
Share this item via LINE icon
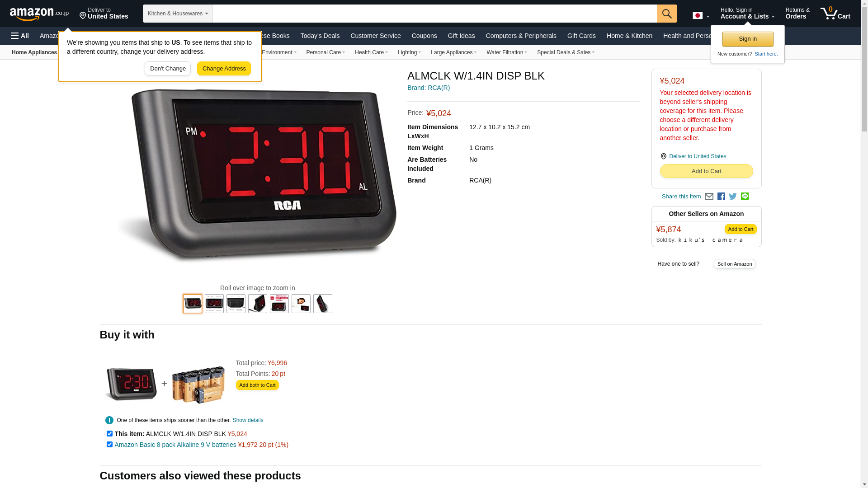pyautogui.click(x=745, y=197)
